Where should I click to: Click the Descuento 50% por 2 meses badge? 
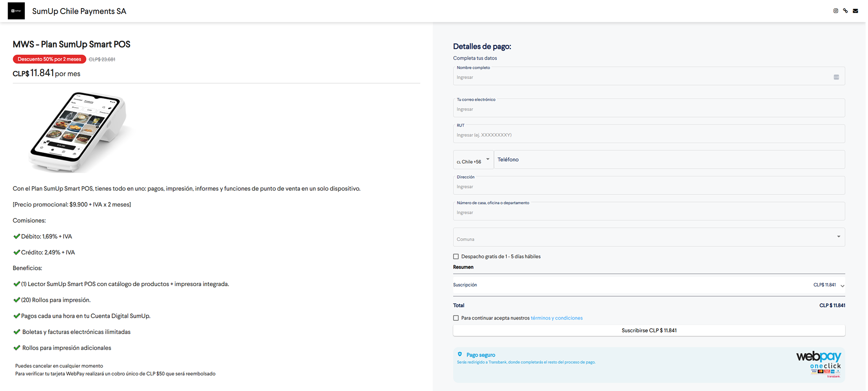point(49,59)
